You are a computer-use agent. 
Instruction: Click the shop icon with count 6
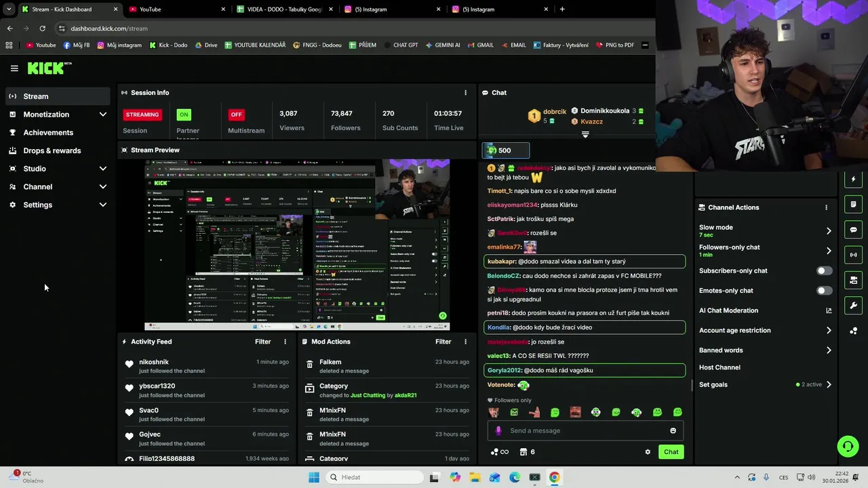pos(528,452)
